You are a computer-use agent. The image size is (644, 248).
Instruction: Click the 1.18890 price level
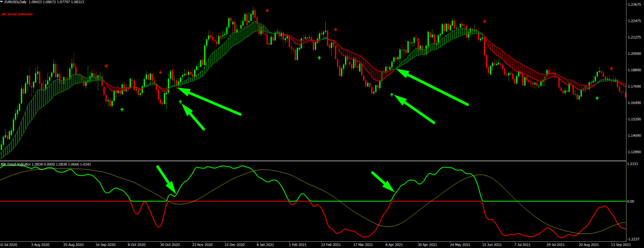(x=634, y=70)
